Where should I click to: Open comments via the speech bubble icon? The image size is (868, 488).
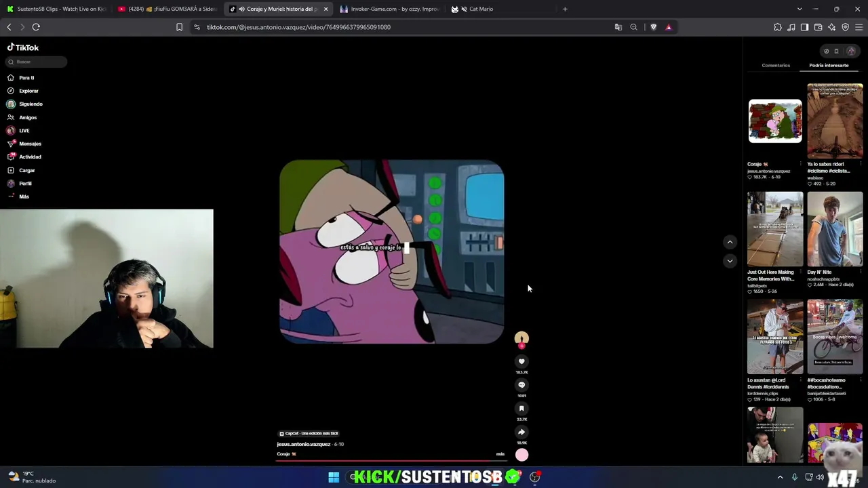521,385
